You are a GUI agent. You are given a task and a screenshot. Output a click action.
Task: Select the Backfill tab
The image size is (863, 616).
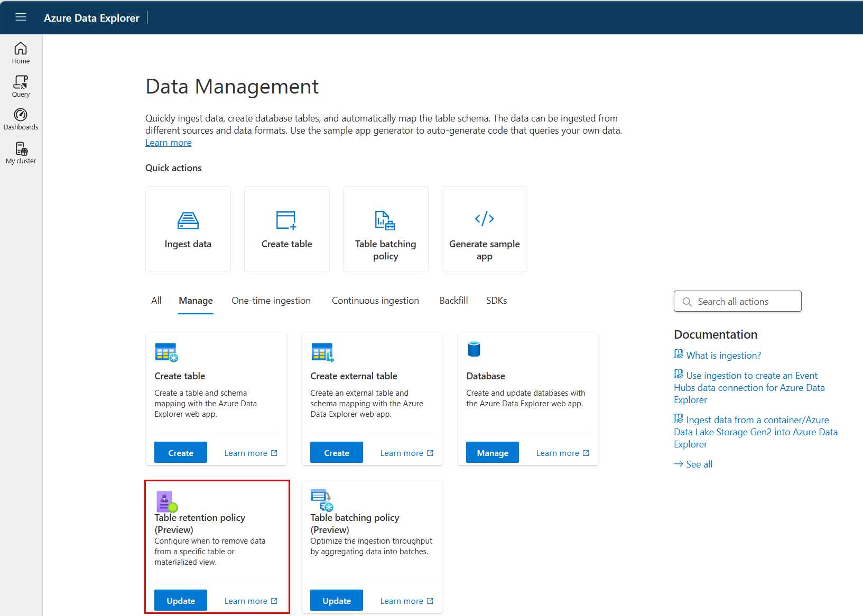click(x=454, y=301)
